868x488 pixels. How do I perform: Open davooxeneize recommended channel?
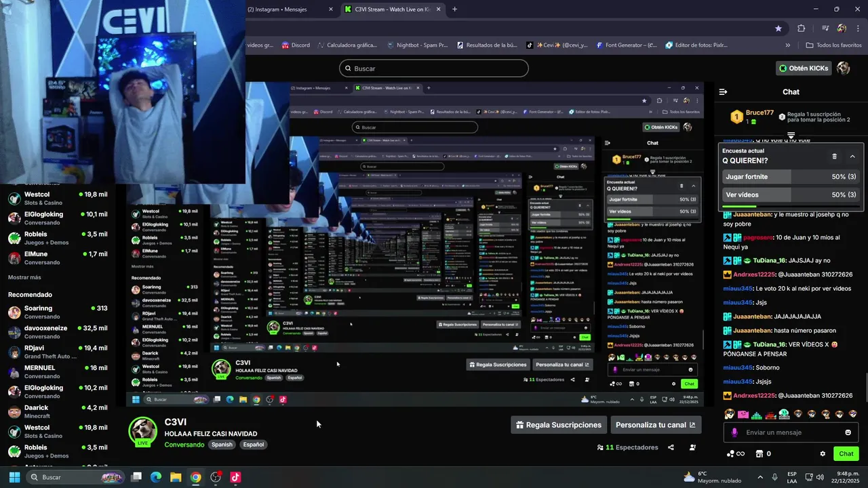[58, 332]
